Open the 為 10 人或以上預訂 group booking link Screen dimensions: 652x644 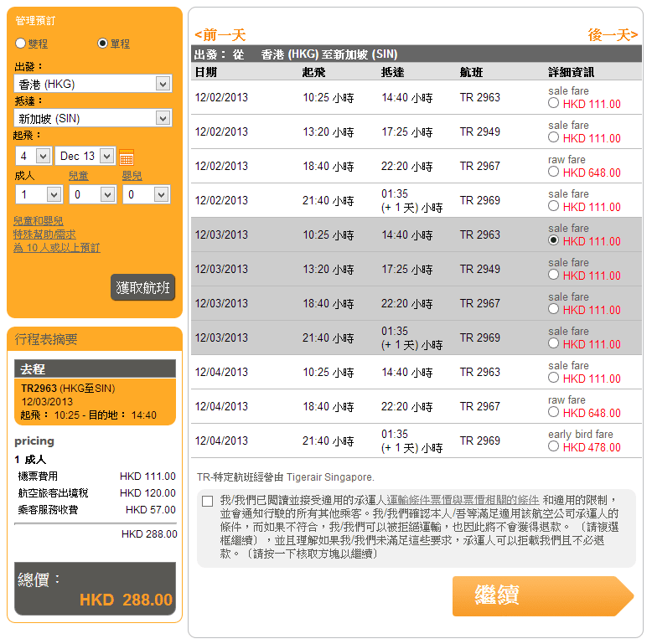tap(57, 248)
